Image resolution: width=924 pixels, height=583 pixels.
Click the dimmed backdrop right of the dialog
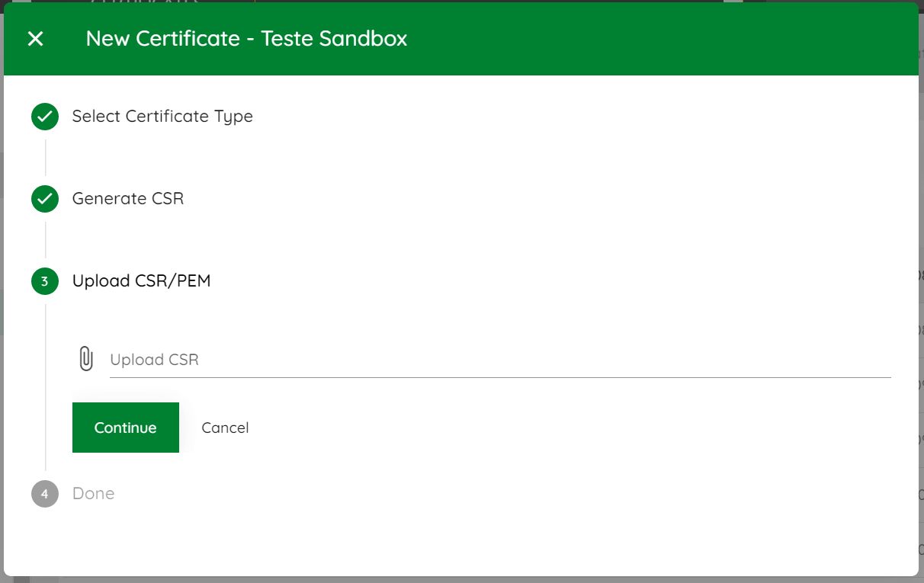(x=921, y=305)
